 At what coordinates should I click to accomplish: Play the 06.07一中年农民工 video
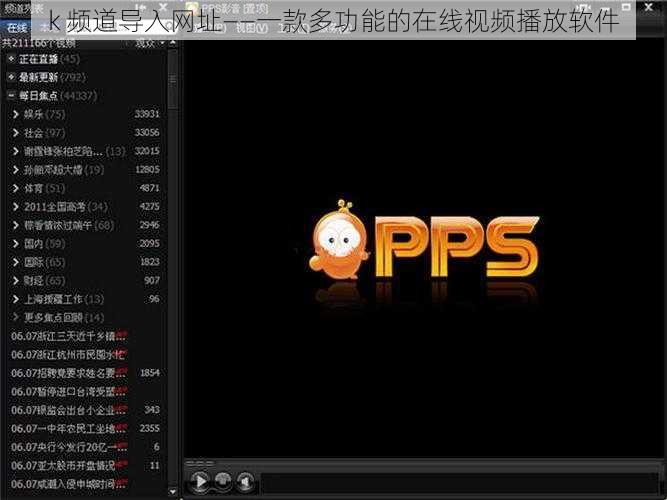69,428
